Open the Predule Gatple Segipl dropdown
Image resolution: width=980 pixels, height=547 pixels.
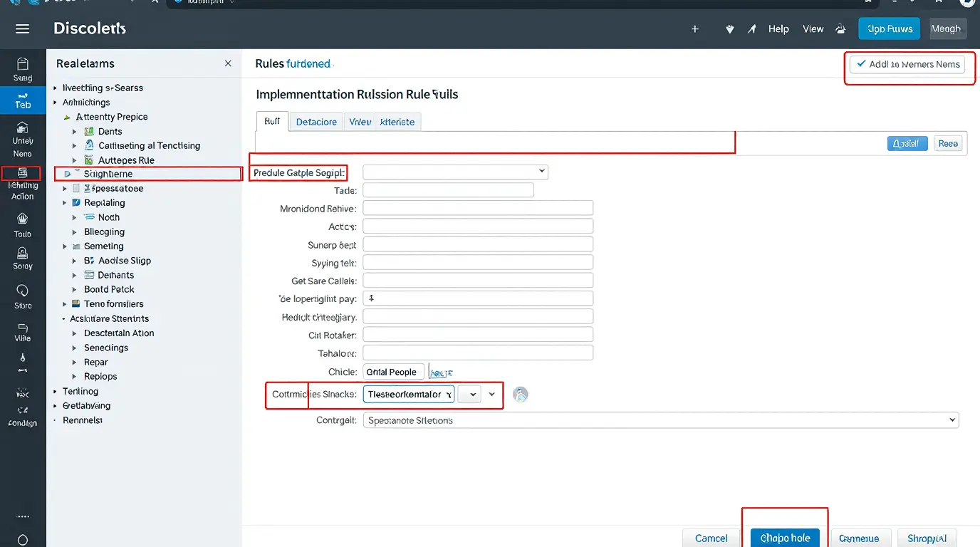pyautogui.click(x=455, y=172)
